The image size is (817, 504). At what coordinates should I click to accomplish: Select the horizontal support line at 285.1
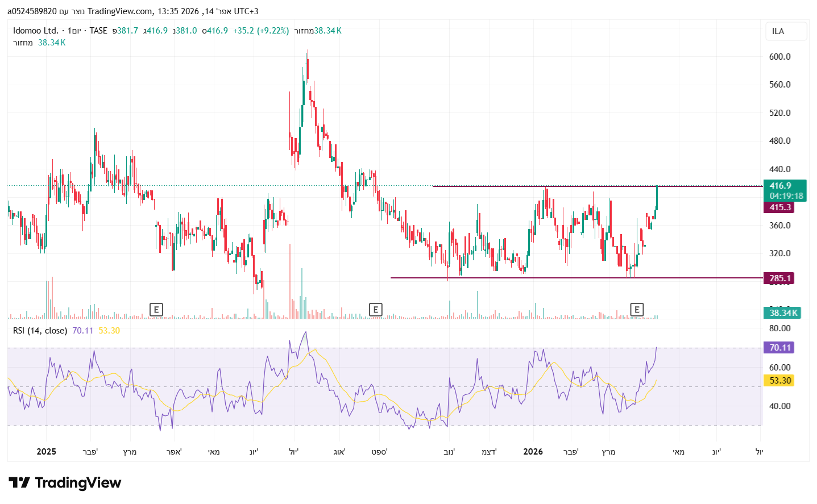click(x=577, y=278)
